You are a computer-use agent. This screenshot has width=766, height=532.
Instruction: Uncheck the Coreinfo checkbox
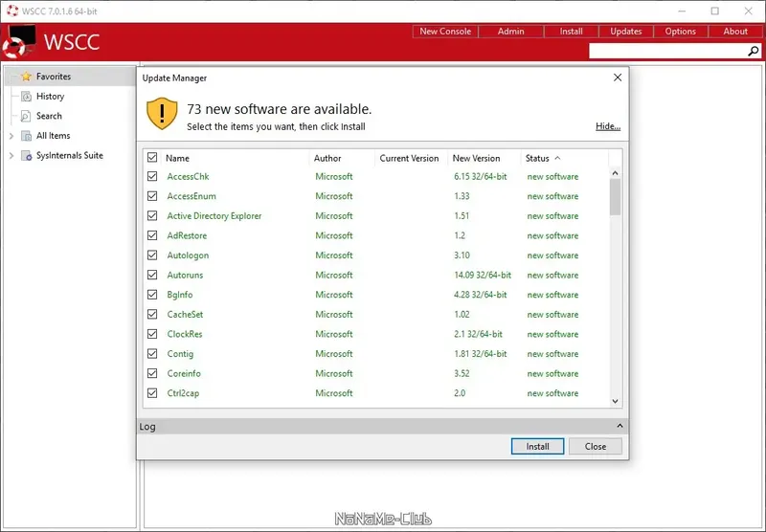[x=152, y=373]
